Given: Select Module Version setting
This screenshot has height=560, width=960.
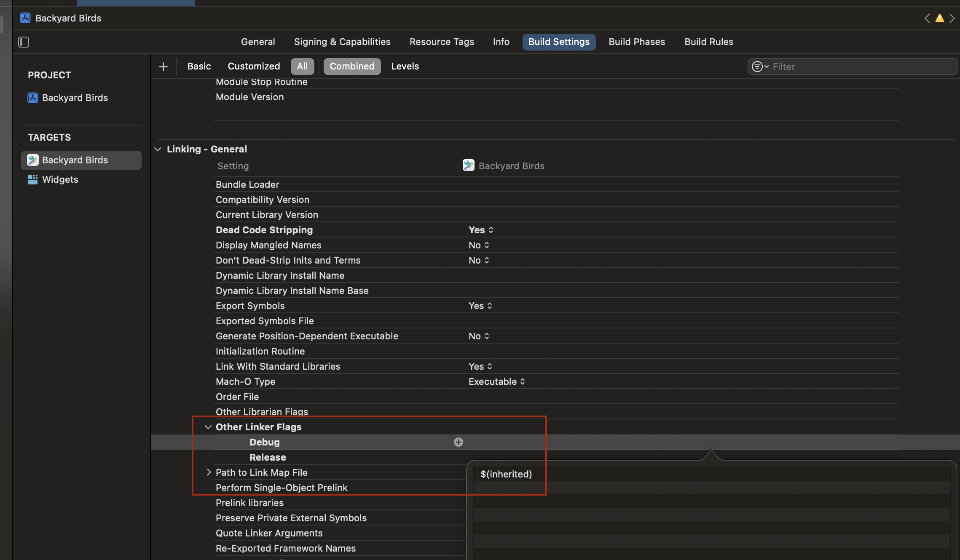Looking at the screenshot, I should [x=249, y=97].
